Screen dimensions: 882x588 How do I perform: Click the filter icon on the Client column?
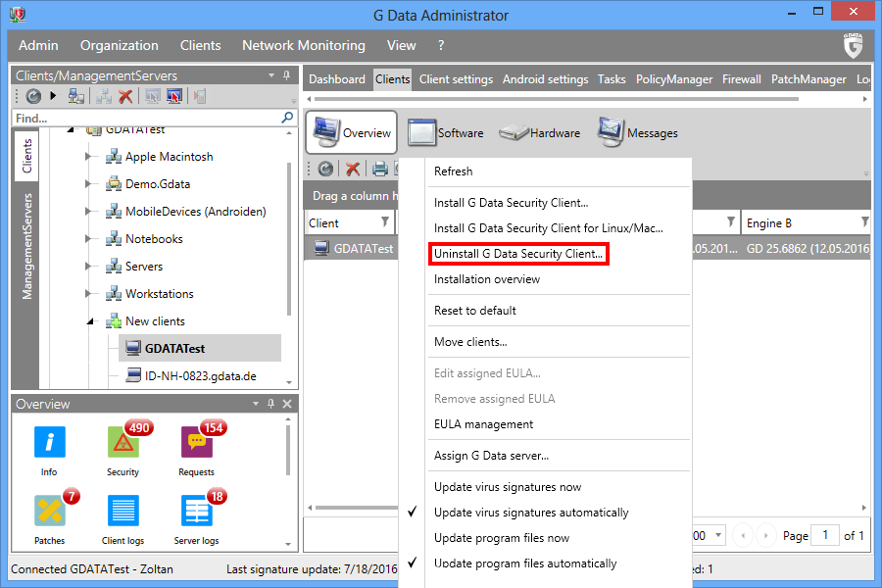tap(385, 221)
